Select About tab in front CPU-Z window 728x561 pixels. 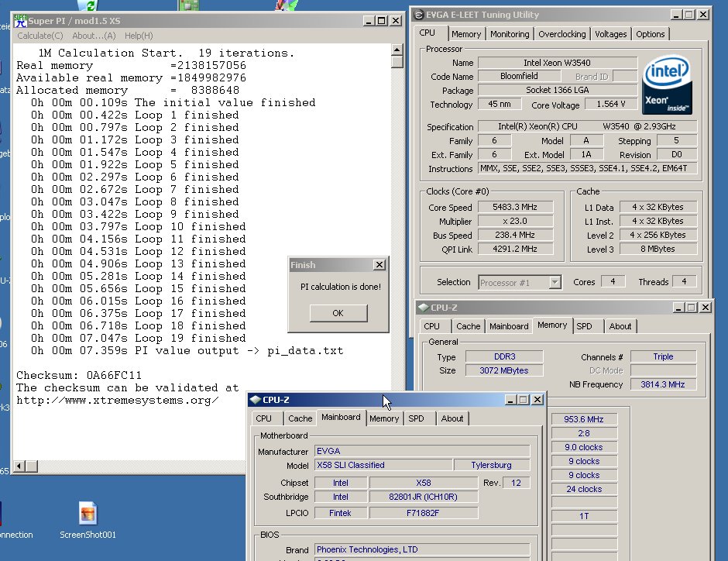(452, 418)
